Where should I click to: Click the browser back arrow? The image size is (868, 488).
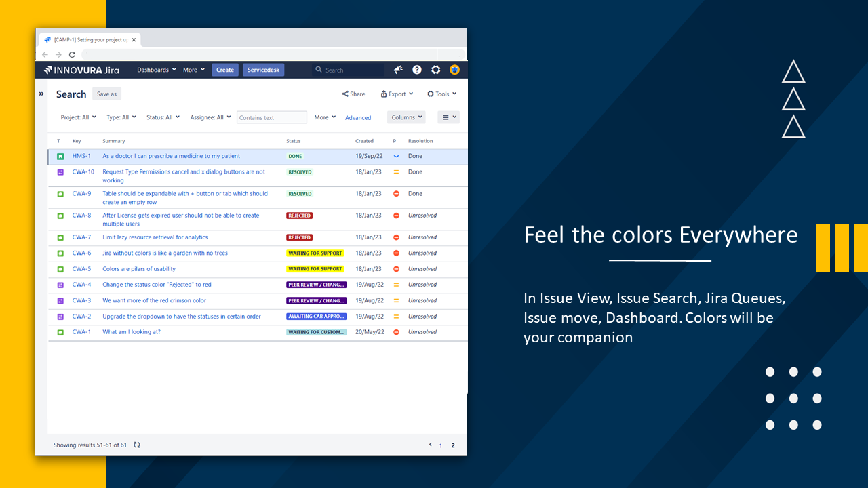45,54
